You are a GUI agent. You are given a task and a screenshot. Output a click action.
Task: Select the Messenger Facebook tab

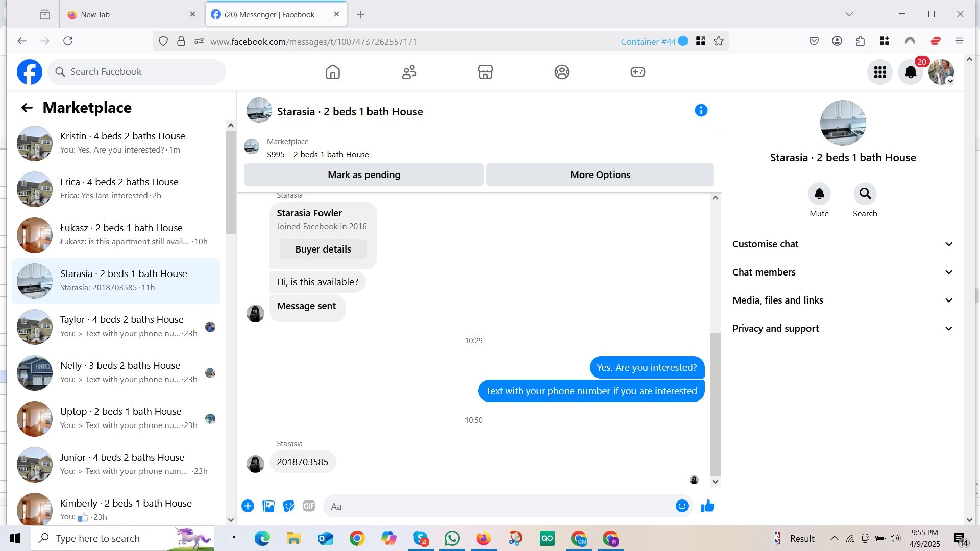[276, 14]
